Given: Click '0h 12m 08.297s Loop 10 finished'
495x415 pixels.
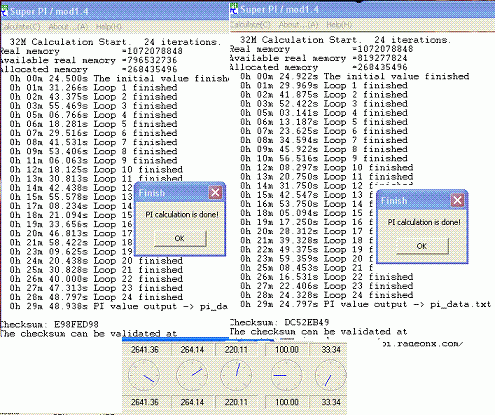Looking at the screenshot, I should (327, 168).
